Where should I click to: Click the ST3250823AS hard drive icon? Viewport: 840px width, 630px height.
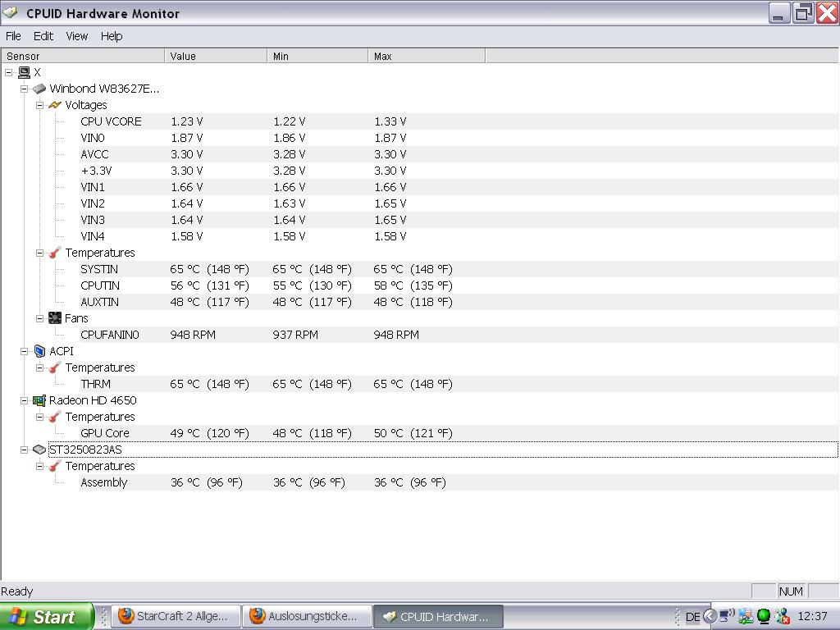(x=39, y=450)
